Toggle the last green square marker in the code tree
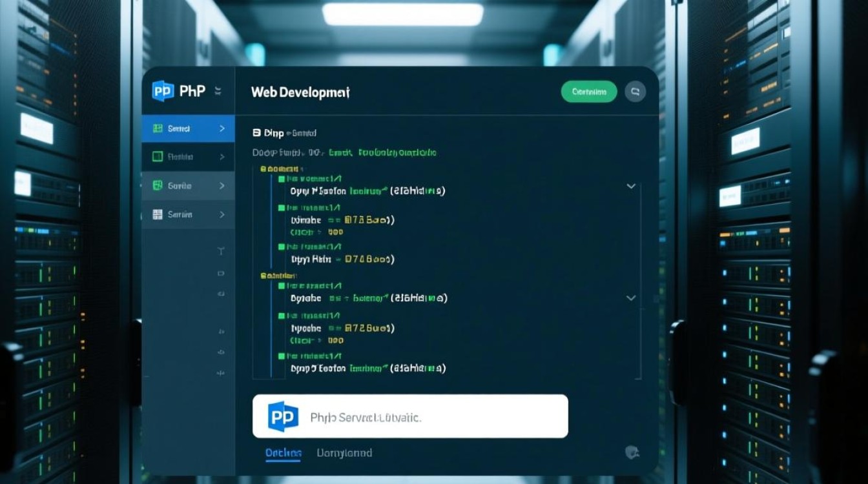Viewport: 868px width, 484px height. [x=282, y=356]
